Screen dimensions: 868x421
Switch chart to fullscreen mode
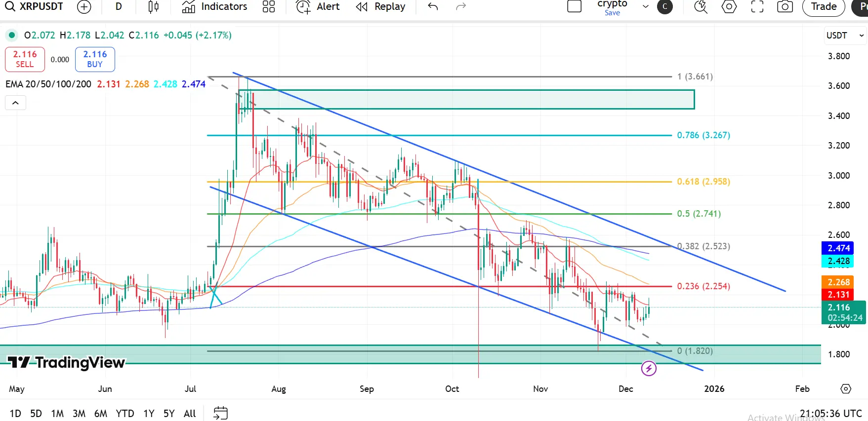757,6
